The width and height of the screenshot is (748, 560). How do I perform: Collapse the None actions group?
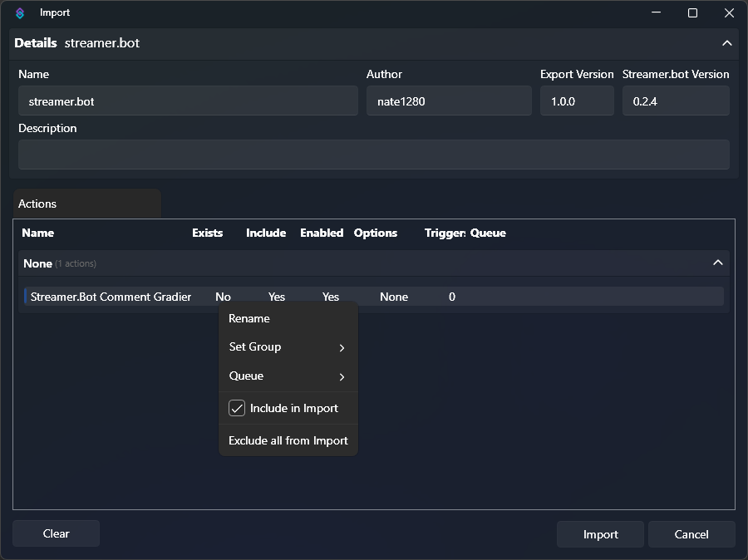717,263
